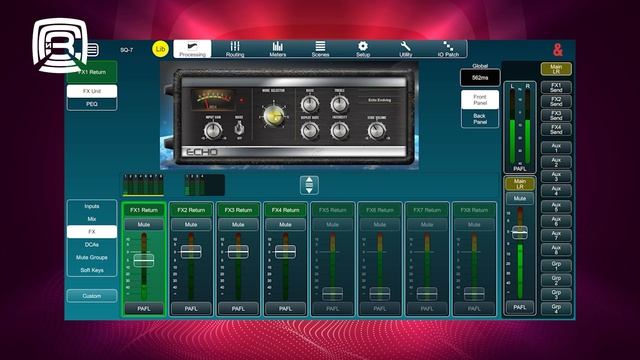Select the FX1 Return channel name
640x360 pixels.
(x=144, y=210)
